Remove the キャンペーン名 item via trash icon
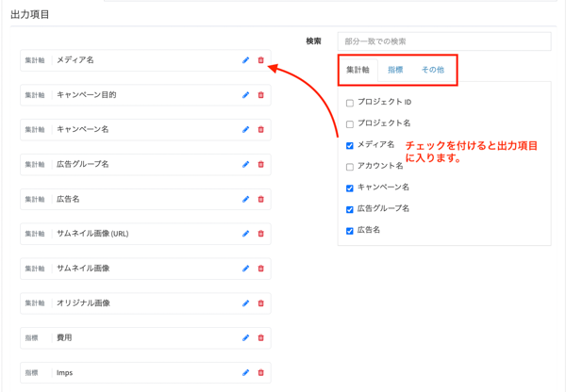566x392 pixels. coord(261,130)
